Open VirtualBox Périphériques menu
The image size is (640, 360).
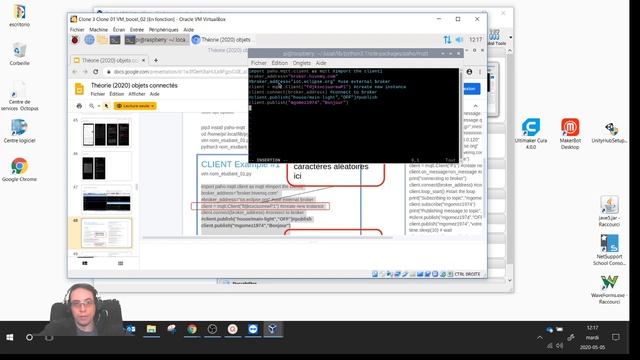click(x=163, y=30)
